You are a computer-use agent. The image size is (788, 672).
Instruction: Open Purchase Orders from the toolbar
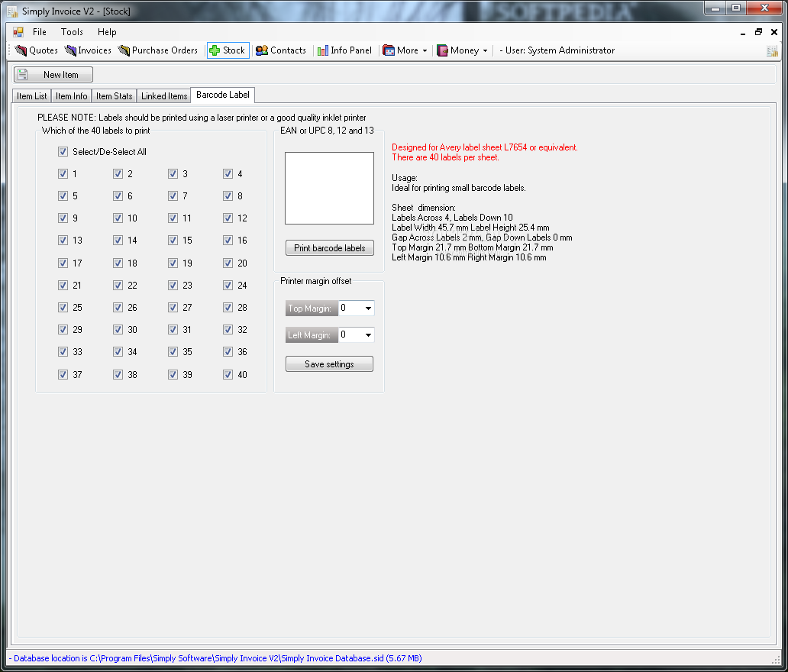(x=158, y=50)
